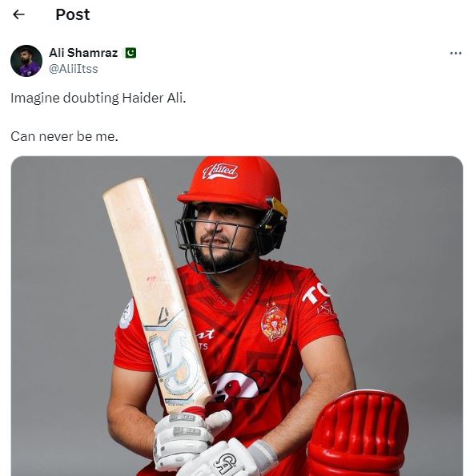This screenshot has width=474, height=476.
Task: Open Ali Shamraz's profile avatar
Action: 26,61
